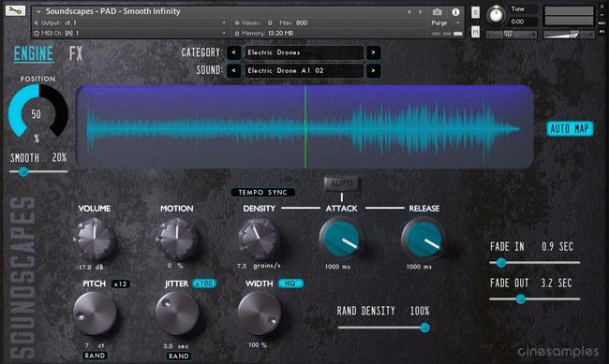
Task: Click the AUTO MAP button
Action: pos(570,129)
